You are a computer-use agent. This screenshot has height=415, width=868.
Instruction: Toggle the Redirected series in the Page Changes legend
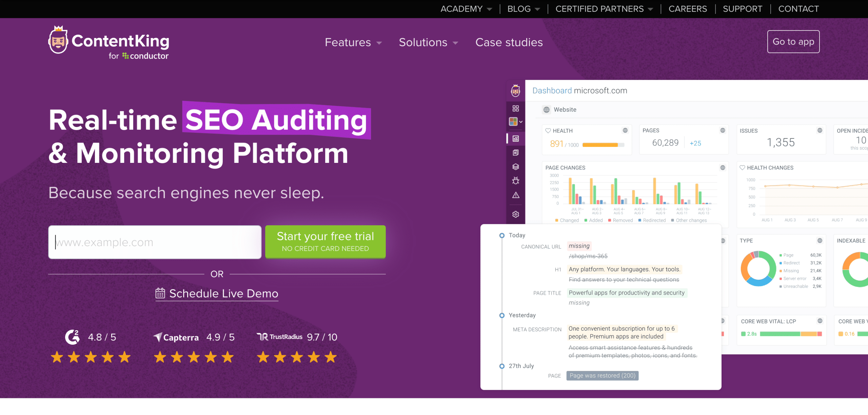coord(653,220)
